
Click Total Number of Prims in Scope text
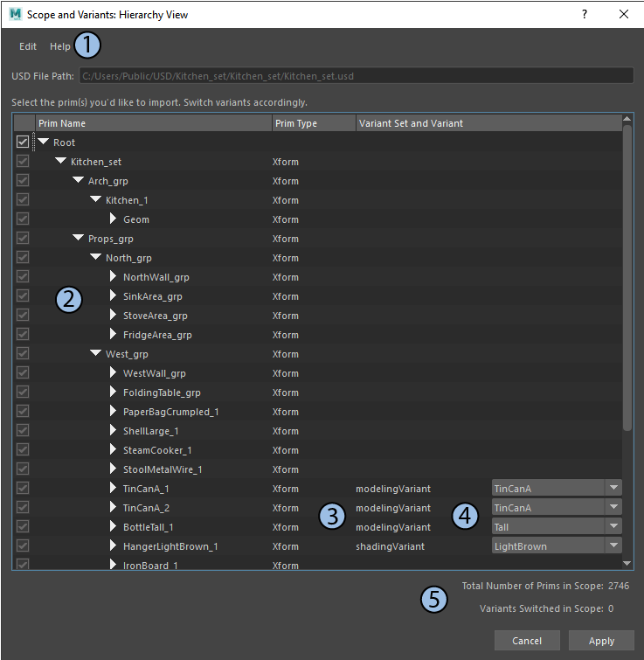tap(545, 586)
